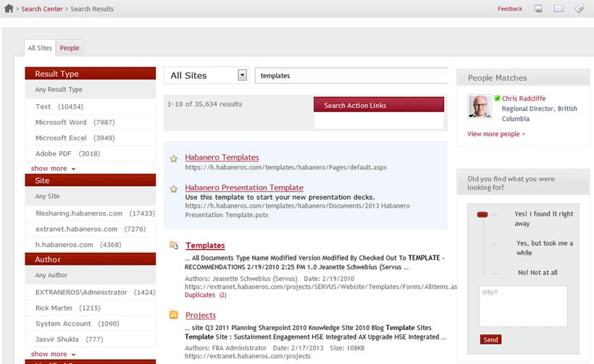The image size is (594, 364).
Task: Expand show more under Author
Action: point(53,354)
